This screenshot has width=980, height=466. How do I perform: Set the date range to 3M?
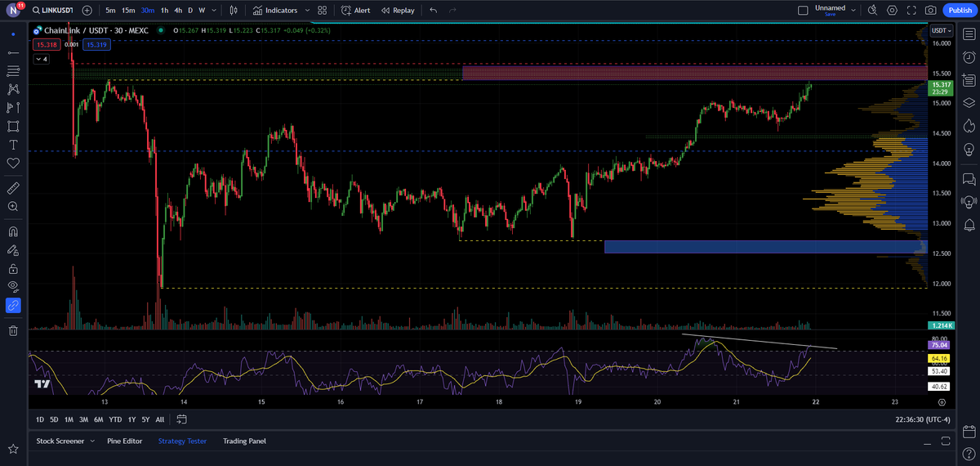point(83,419)
